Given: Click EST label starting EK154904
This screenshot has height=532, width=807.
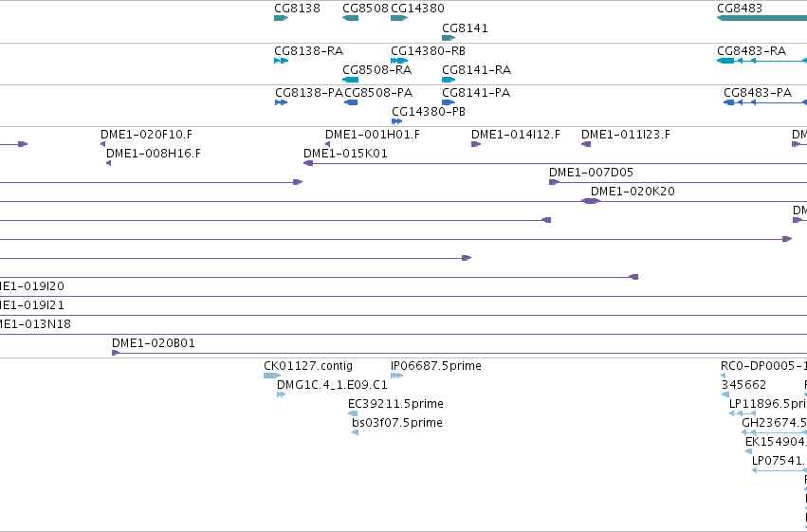Looking at the screenshot, I should 776,442.
